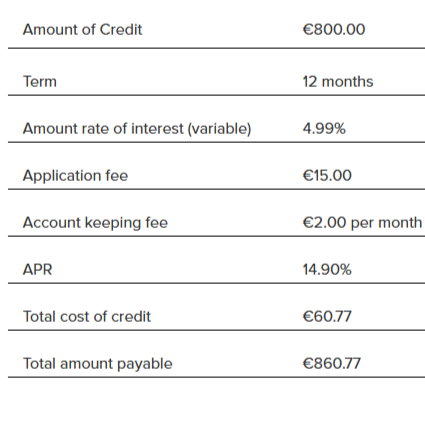
Task: Select the Total amount payable label
Action: 97,364
